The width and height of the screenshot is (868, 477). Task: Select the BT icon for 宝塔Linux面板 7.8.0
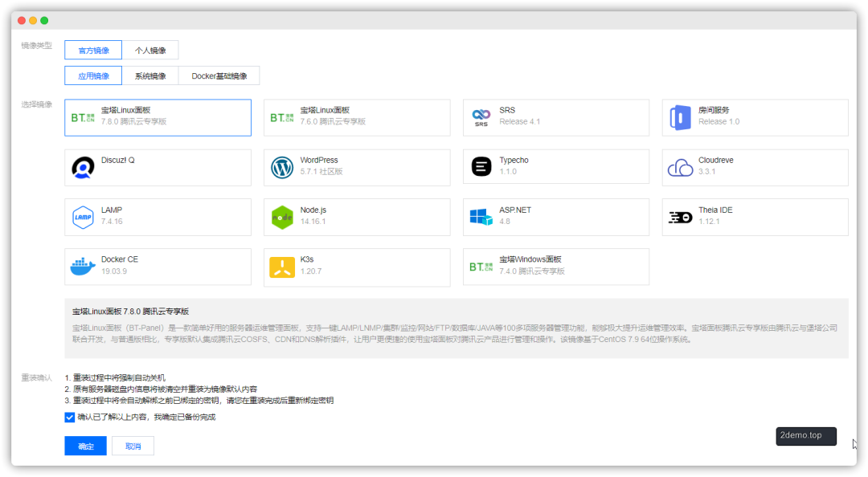point(83,118)
